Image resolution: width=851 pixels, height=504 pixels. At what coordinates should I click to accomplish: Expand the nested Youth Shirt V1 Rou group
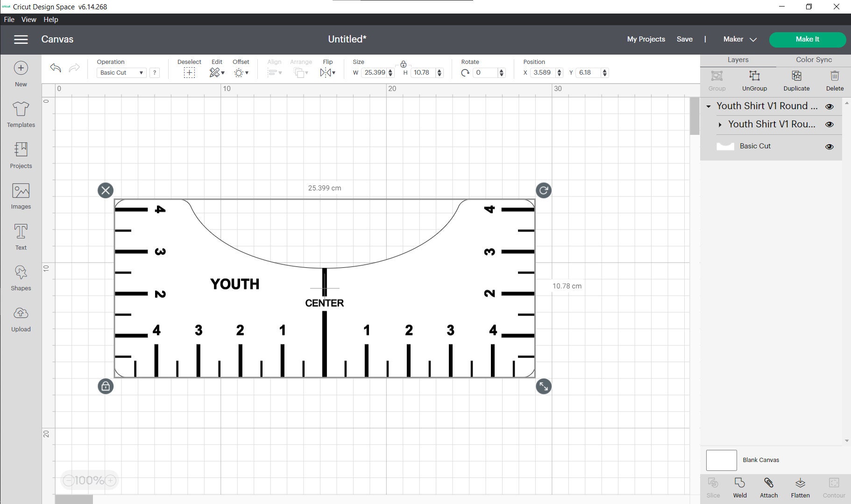[720, 125]
